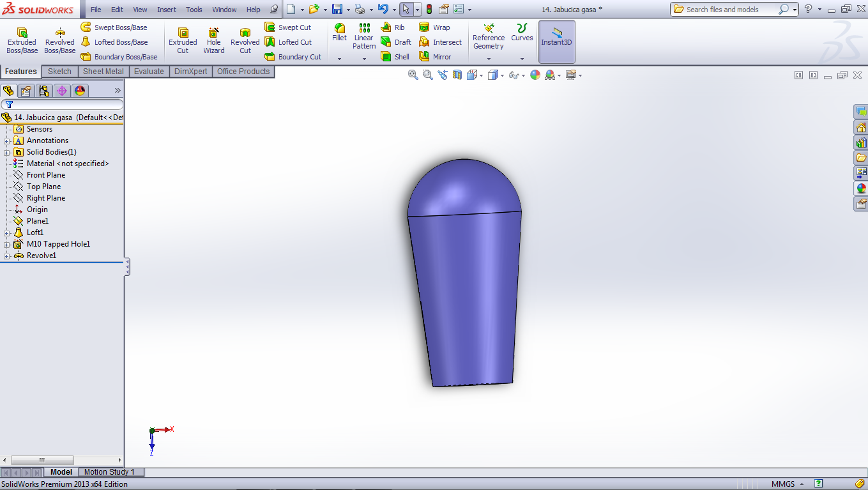Switch to the Evaluate tab

point(149,72)
